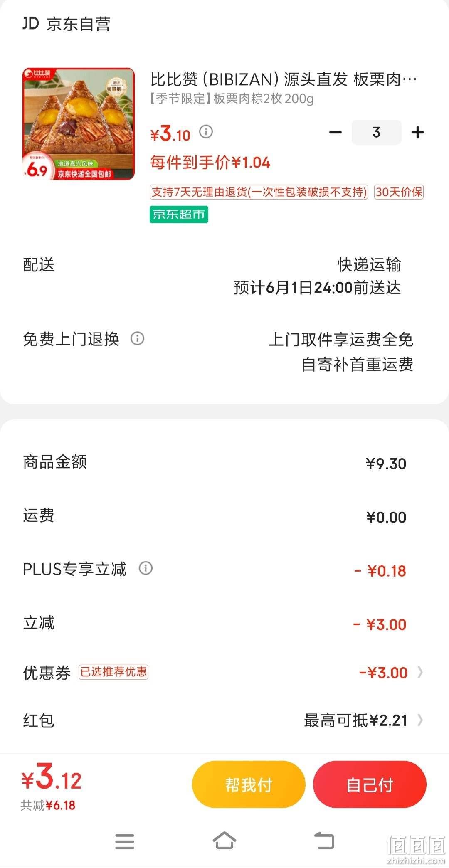Viewport: 449px width, 868px height.
Task: Open info icon beside PLUS专享立减
Action: (146, 568)
